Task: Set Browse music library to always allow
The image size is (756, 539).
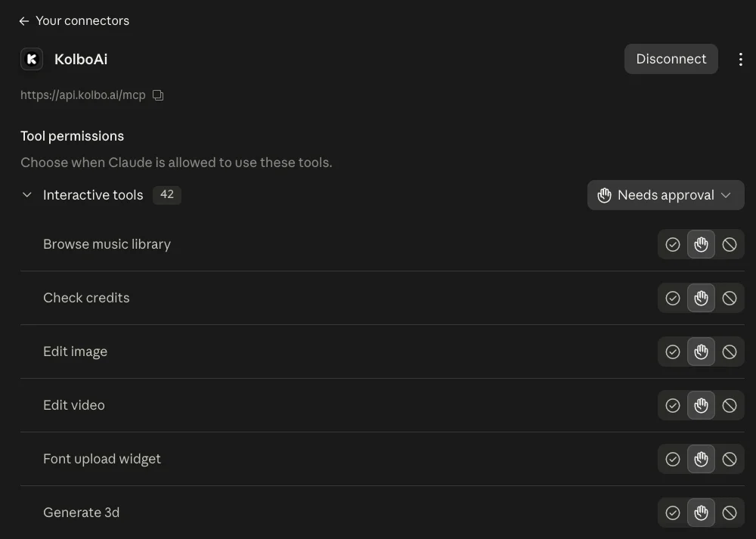Action: pyautogui.click(x=673, y=244)
